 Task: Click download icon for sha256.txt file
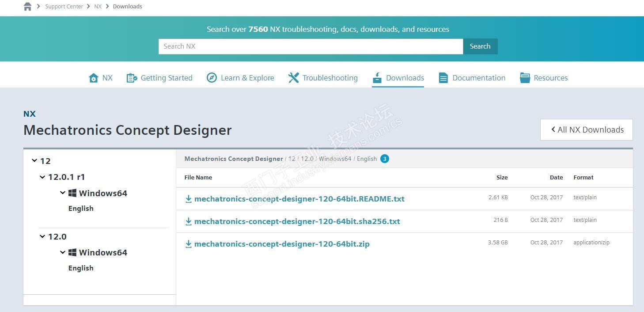click(x=189, y=222)
